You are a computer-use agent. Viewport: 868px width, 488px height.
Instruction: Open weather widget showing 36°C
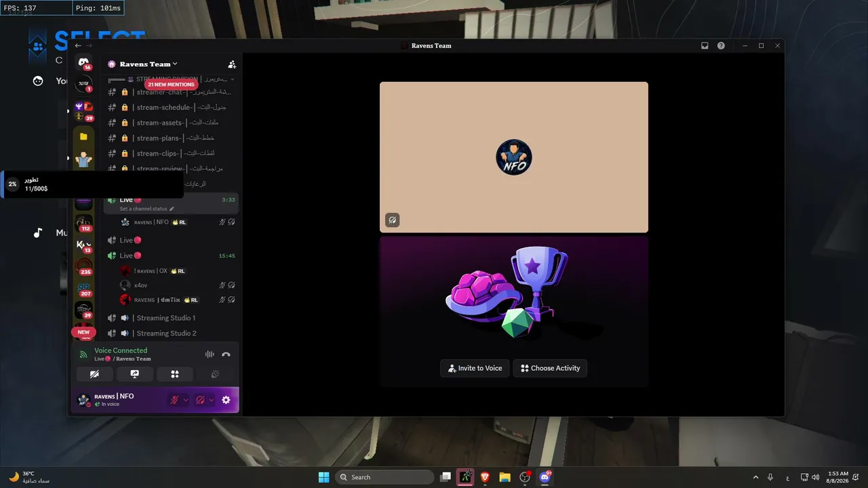pos(29,477)
